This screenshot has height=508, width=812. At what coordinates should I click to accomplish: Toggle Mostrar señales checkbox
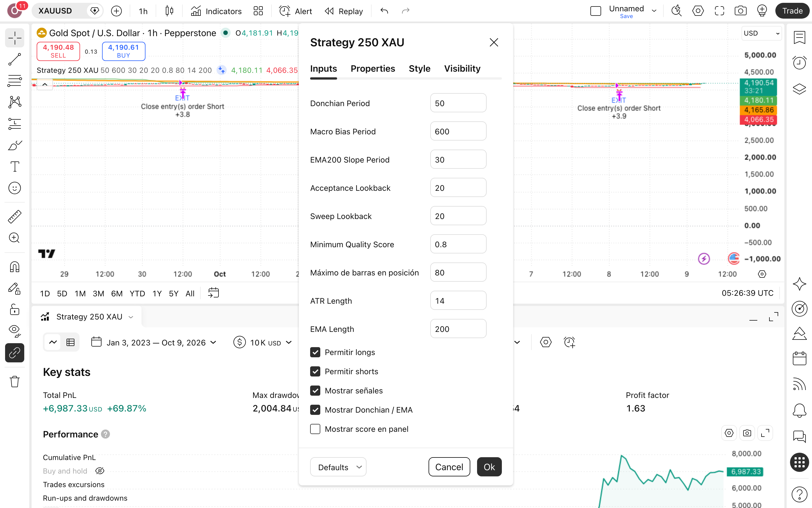tap(315, 390)
